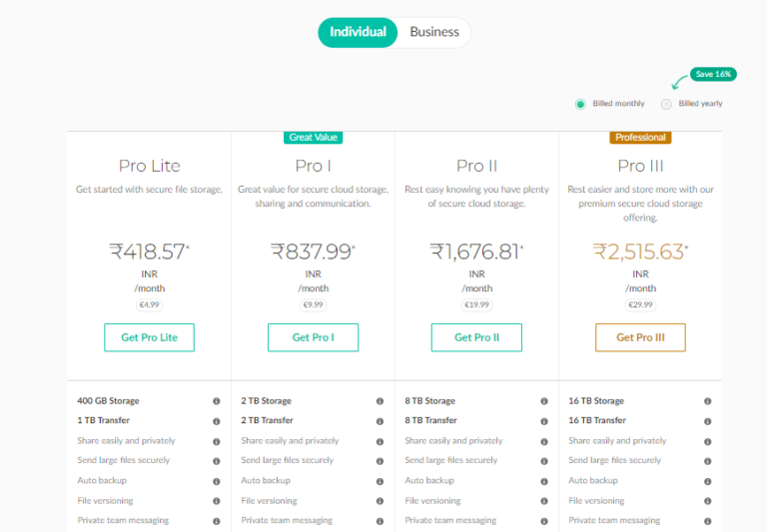The image size is (767, 532).
Task: Select the Billed yearly radio option
Action: (x=666, y=104)
